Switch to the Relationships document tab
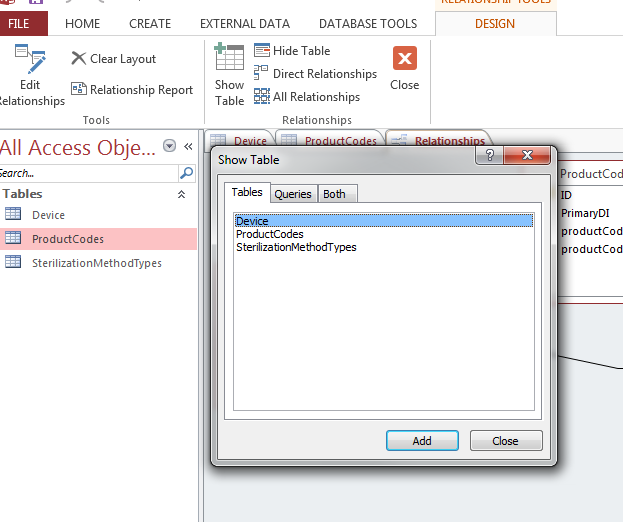623x522 pixels. point(439,141)
